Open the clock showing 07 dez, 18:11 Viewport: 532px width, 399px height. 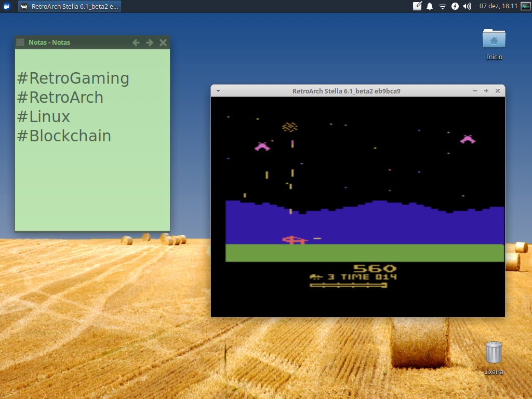498,6
